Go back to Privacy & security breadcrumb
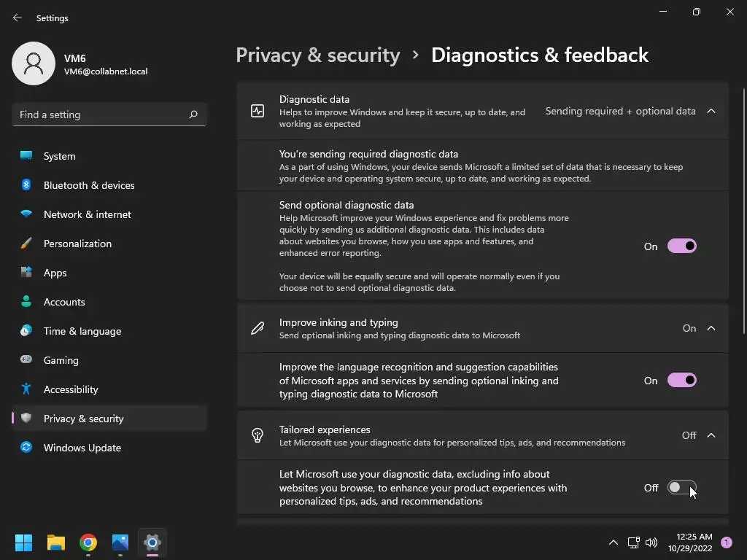Viewport: 747px width, 560px height. click(x=318, y=55)
